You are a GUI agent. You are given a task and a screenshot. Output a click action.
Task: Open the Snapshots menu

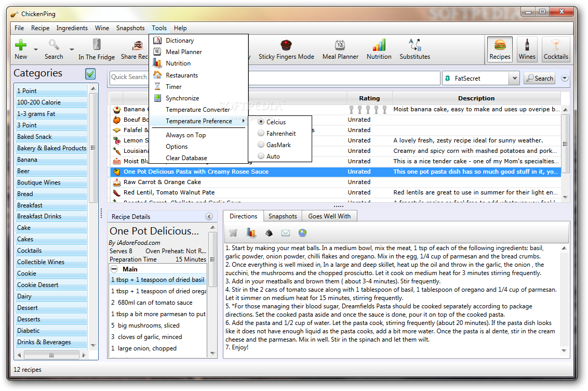(130, 28)
